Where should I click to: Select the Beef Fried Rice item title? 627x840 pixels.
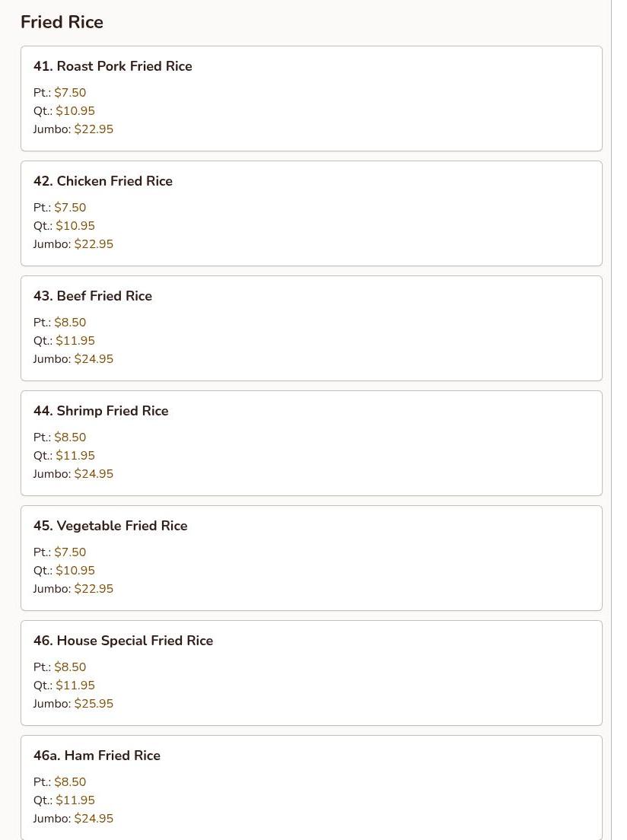click(93, 296)
